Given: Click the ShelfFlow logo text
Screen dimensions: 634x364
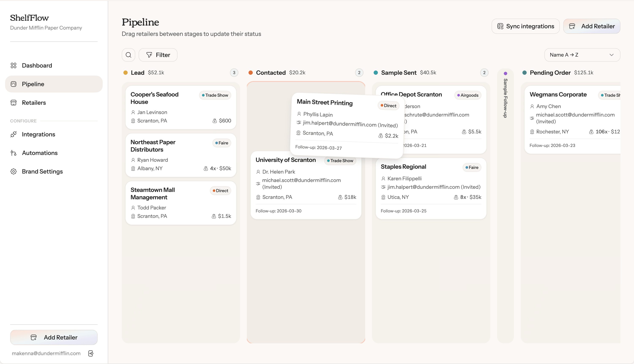Looking at the screenshot, I should [x=30, y=18].
